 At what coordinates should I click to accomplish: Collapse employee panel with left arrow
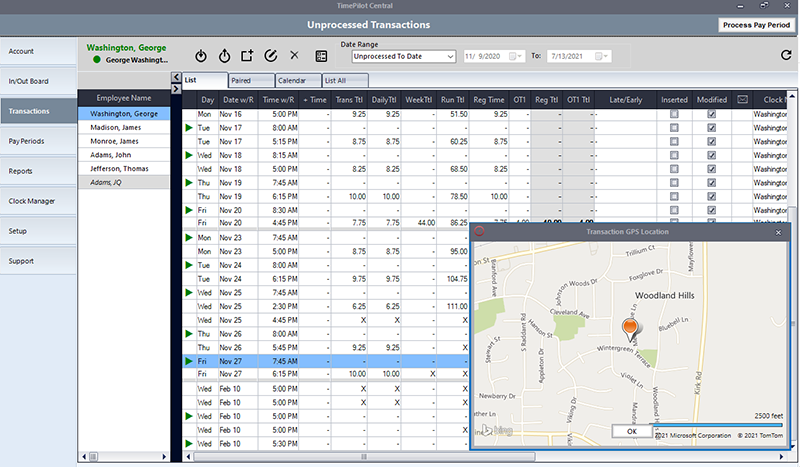coord(176,78)
